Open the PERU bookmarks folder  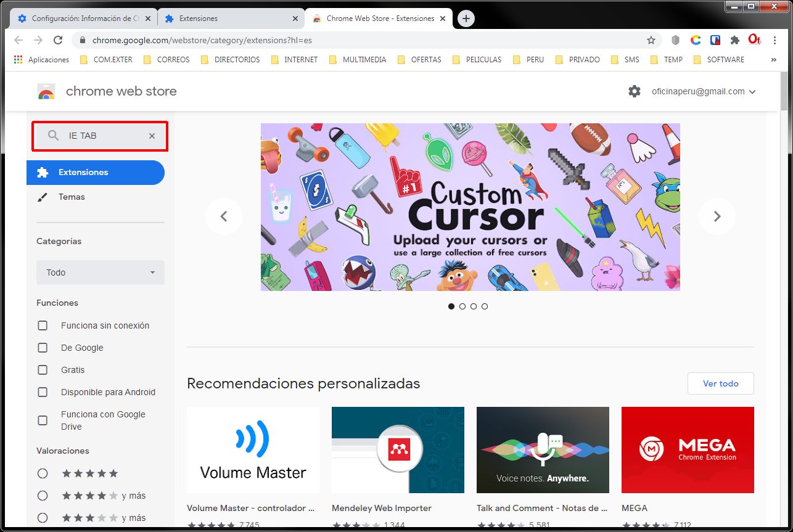[530, 60]
